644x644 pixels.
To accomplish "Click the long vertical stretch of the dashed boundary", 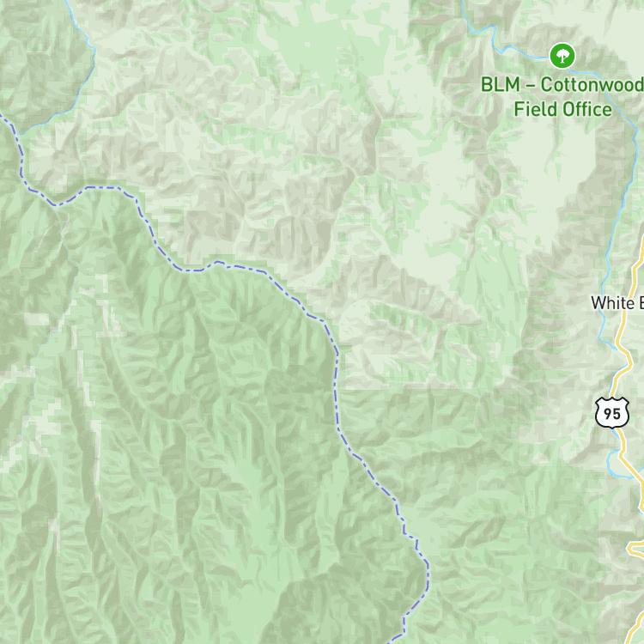I will [x=336, y=394].
